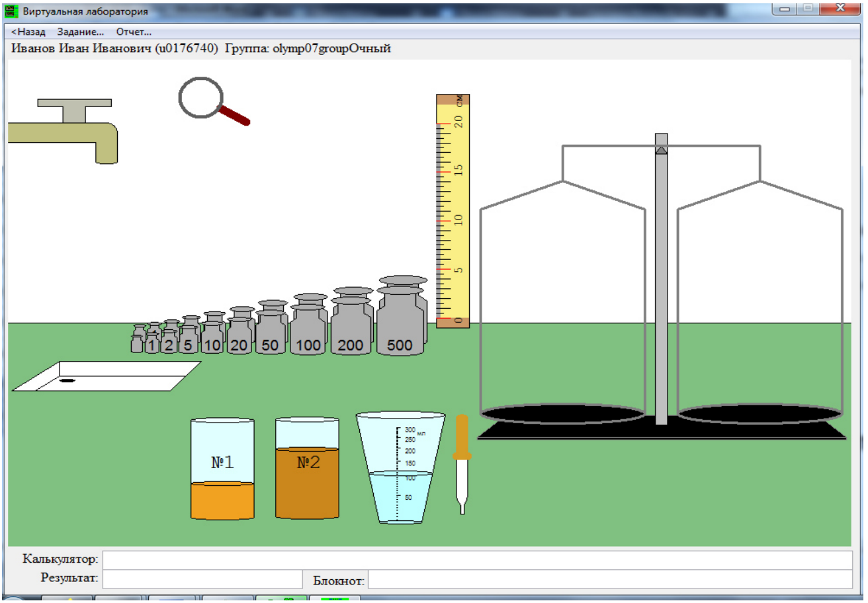The width and height of the screenshot is (868, 603).
Task: Focus the Результат input field
Action: tap(202, 579)
